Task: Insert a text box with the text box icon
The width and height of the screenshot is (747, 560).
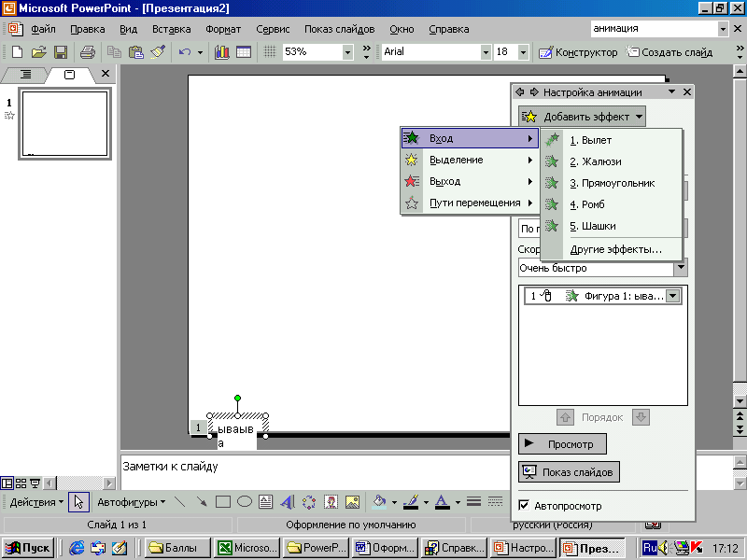Action: (266, 502)
